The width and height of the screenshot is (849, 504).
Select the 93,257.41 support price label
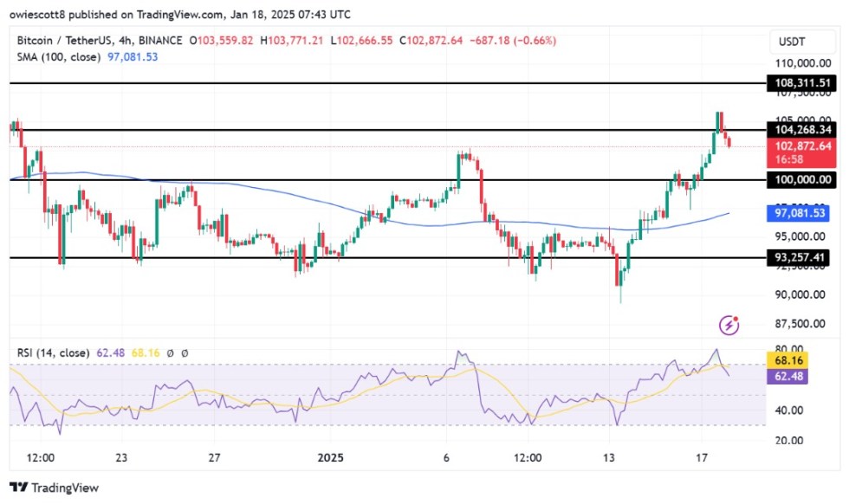point(803,257)
